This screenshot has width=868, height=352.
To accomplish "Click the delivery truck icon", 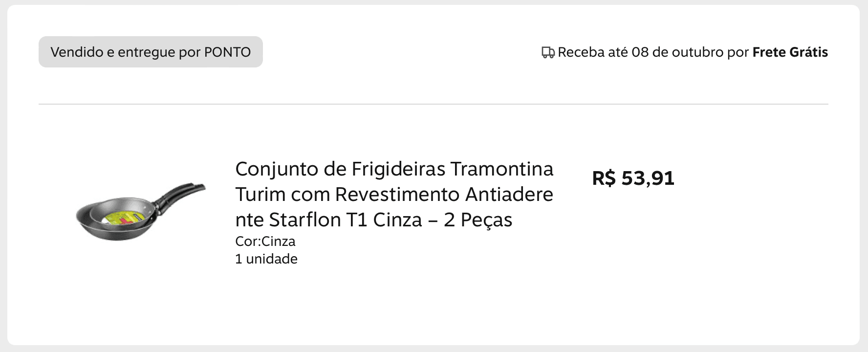I will [548, 52].
